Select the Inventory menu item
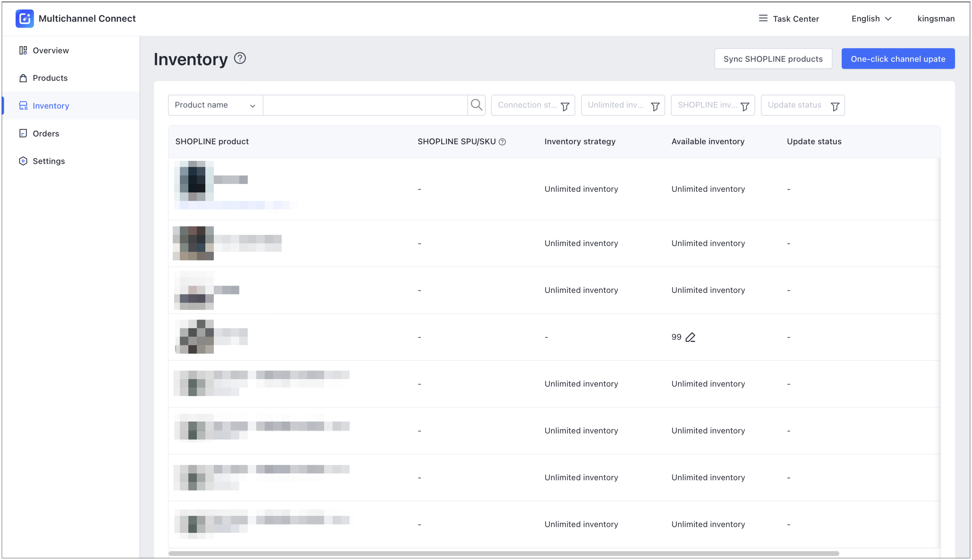 pyautogui.click(x=71, y=105)
